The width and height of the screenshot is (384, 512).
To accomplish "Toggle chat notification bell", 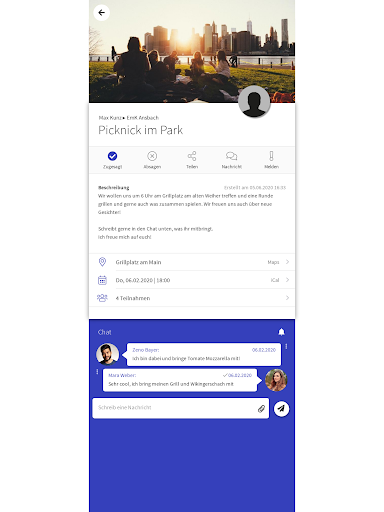I will 281,332.
